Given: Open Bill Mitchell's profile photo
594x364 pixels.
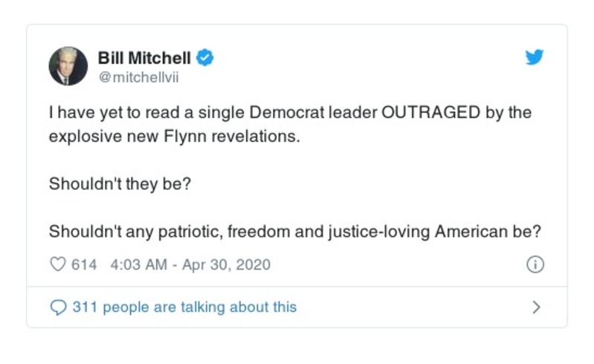Looking at the screenshot, I should click(68, 66).
